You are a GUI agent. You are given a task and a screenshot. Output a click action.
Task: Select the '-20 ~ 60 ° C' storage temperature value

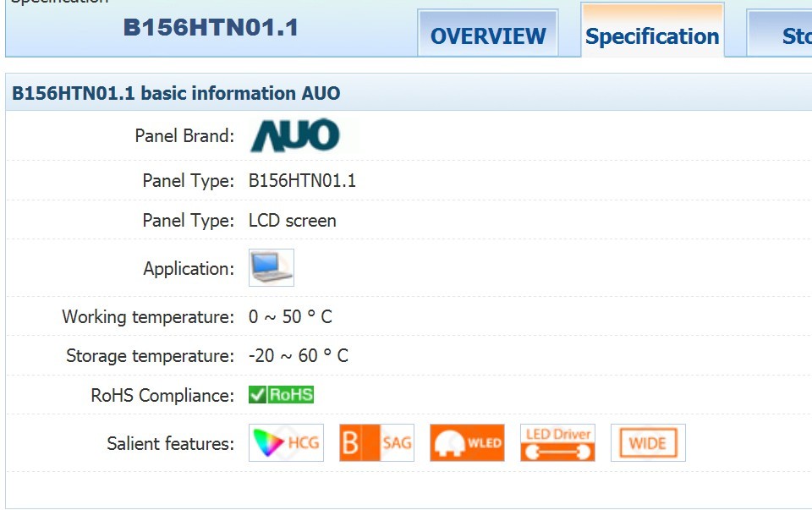pos(299,356)
